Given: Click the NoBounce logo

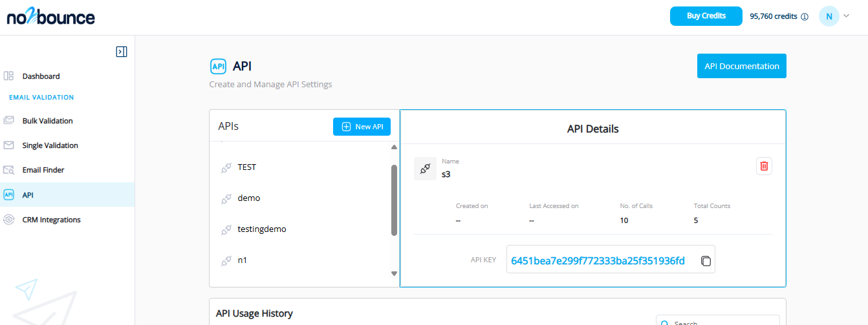Looking at the screenshot, I should tap(50, 17).
